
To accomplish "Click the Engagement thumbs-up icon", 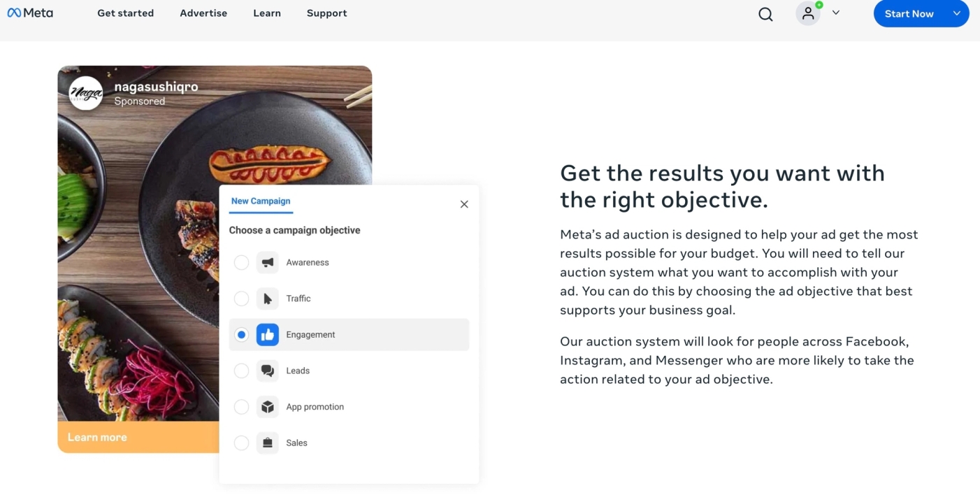I will tap(268, 335).
